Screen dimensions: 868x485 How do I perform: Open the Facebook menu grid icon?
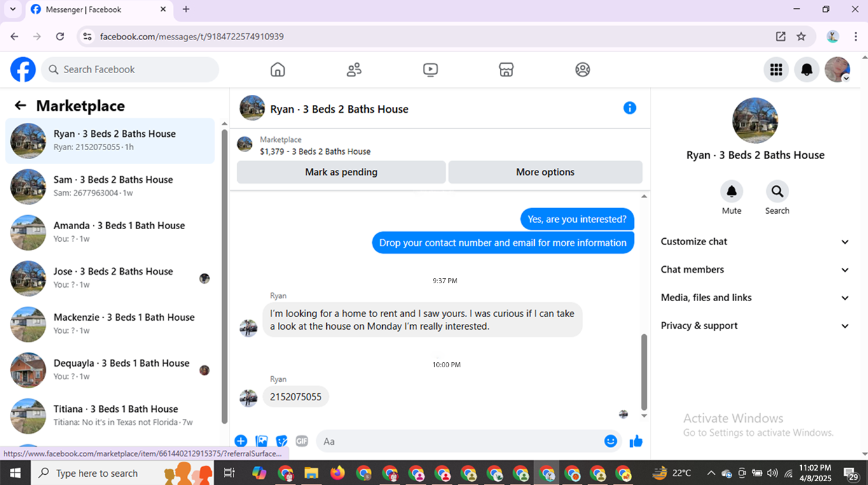pyautogui.click(x=776, y=69)
